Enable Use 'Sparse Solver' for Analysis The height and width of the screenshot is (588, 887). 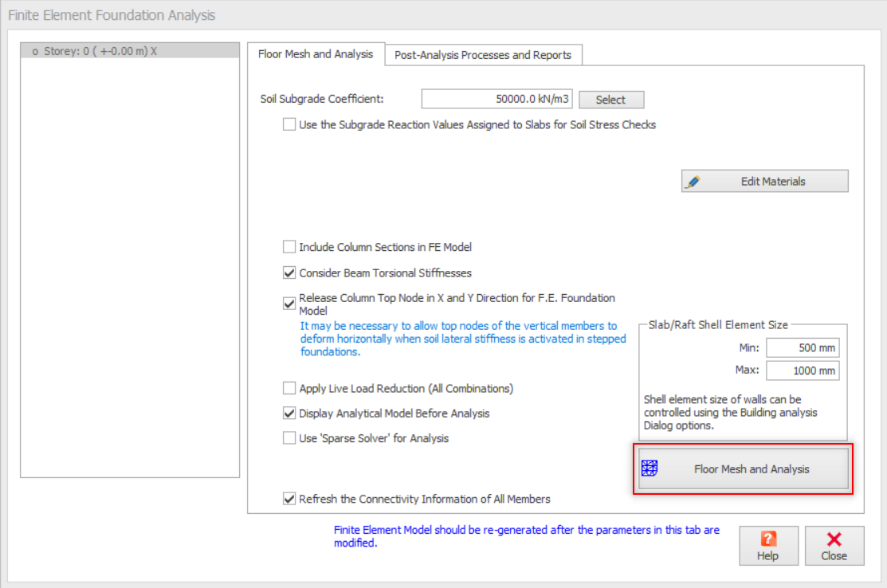289,438
